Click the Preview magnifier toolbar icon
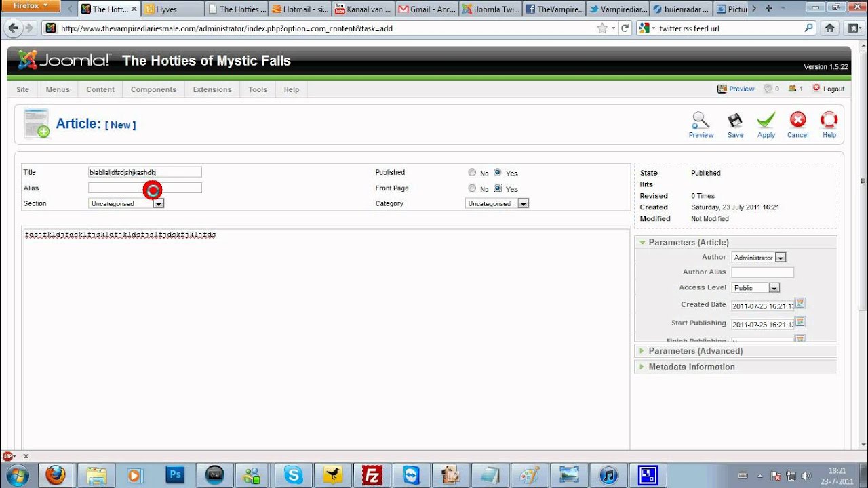This screenshot has height=488, width=868. [701, 121]
